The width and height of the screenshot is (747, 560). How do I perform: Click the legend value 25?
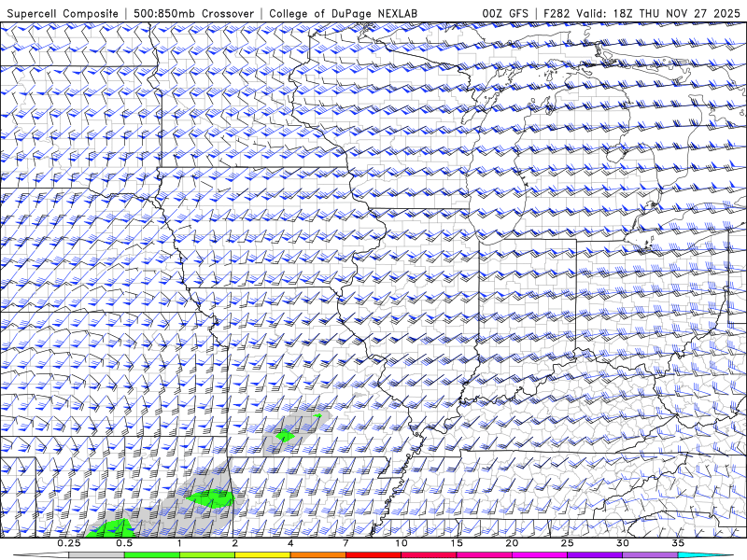click(x=567, y=543)
